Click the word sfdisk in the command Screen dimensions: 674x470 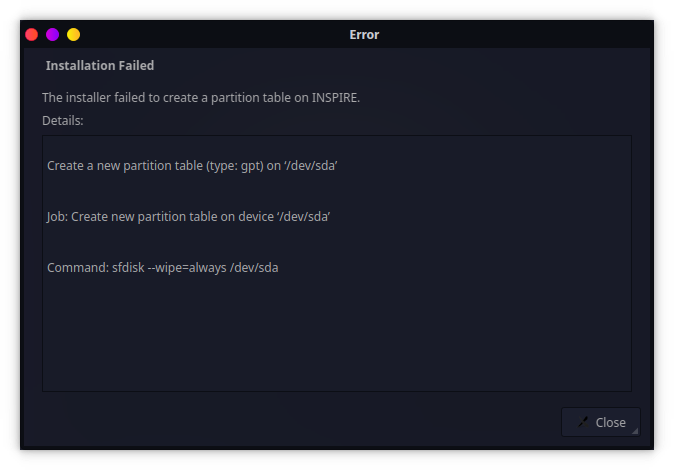(128, 268)
